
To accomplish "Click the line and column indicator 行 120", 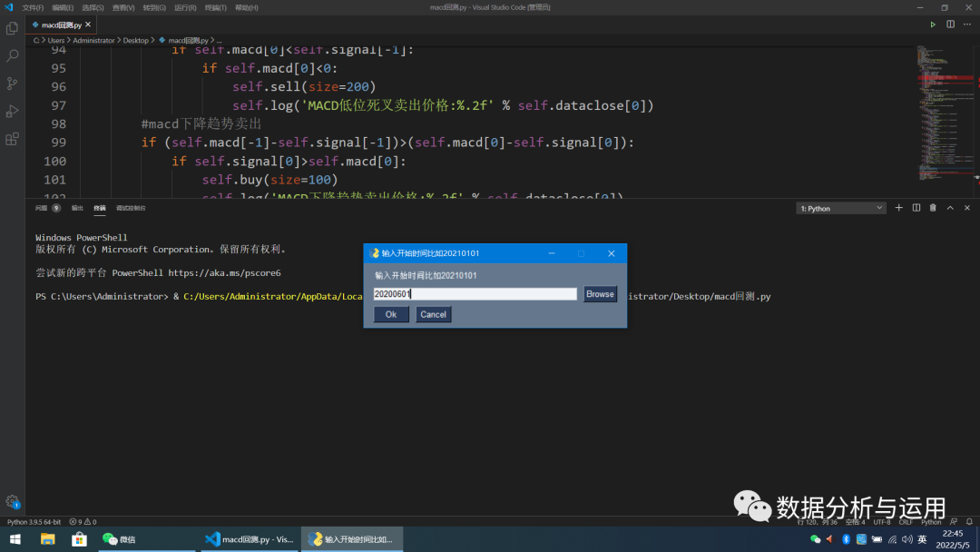I will [x=817, y=521].
